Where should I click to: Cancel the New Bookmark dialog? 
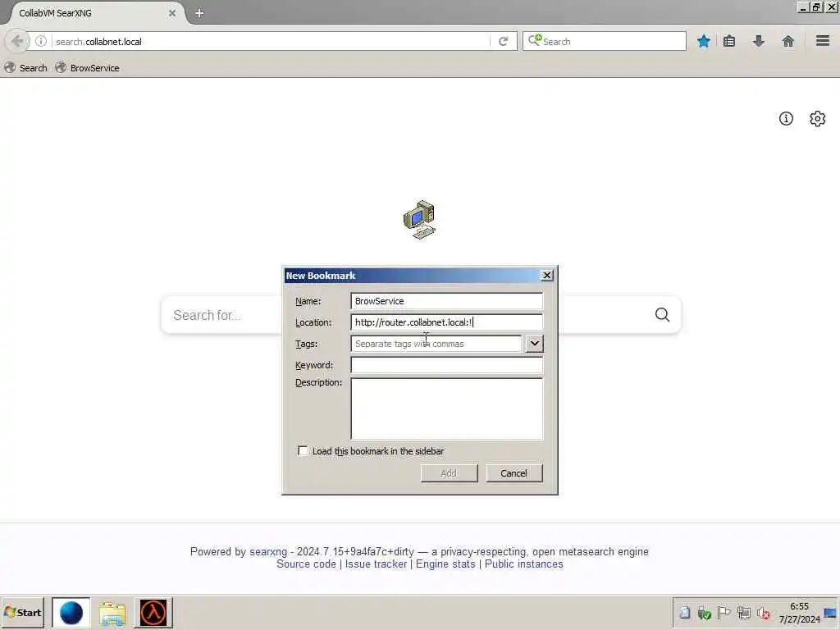[514, 473]
